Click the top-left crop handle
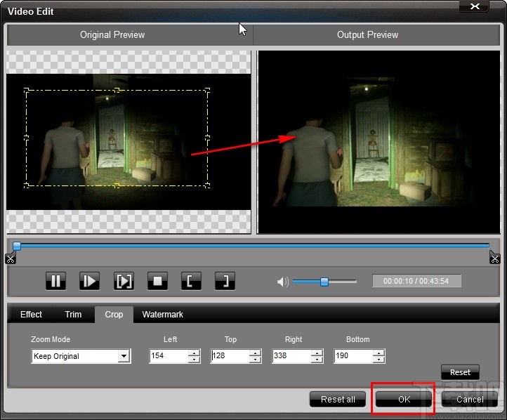 coord(26,90)
